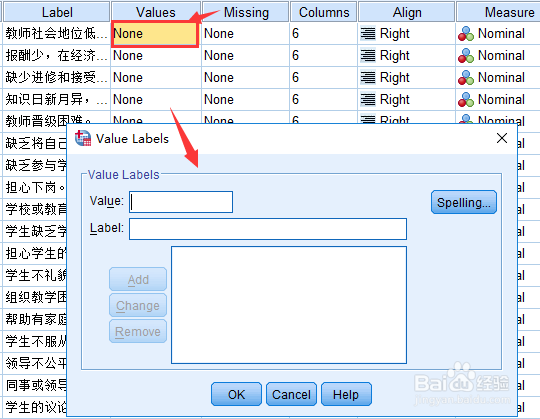Screen dimensions: 540x419
Task: Select label cell starting with 组织教学困
Action: click(x=35, y=297)
